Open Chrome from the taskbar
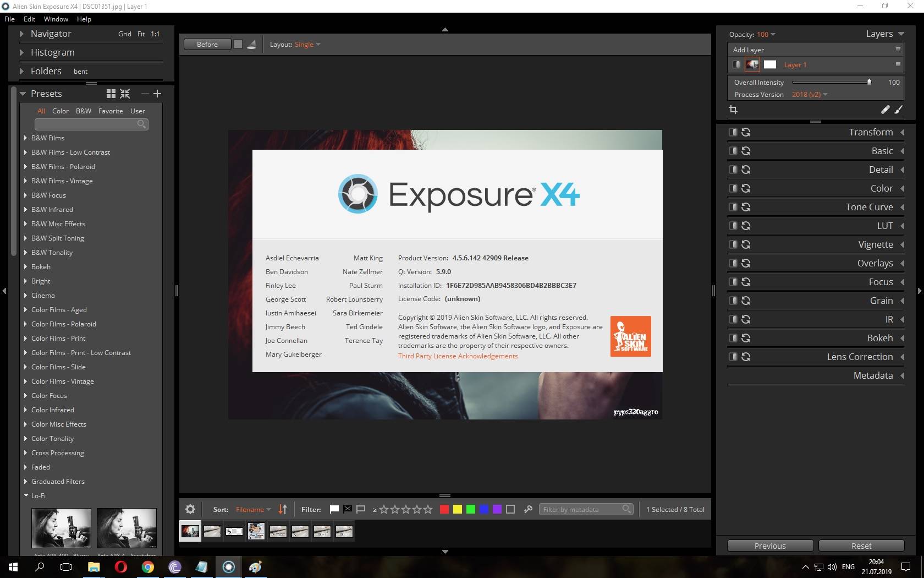Screen dimensions: 924x578 click(147, 566)
